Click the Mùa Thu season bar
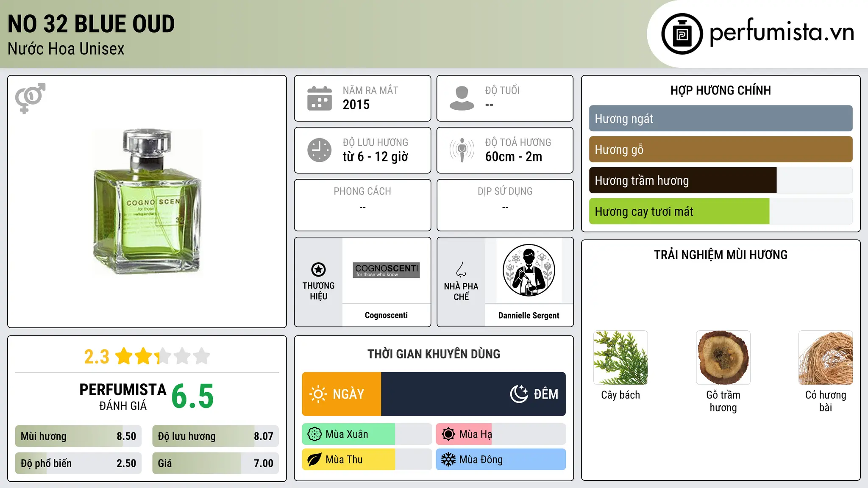This screenshot has height=488, width=868. tap(367, 460)
